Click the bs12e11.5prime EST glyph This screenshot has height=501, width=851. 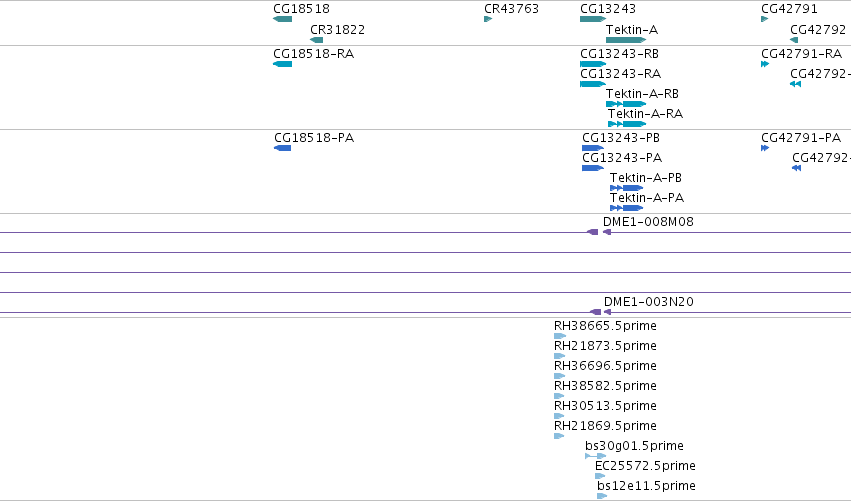pyautogui.click(x=602, y=496)
